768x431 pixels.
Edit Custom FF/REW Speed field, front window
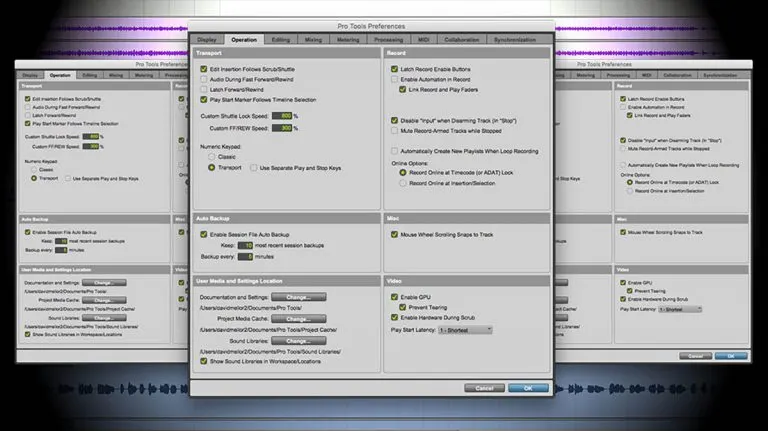pyautogui.click(x=282, y=128)
